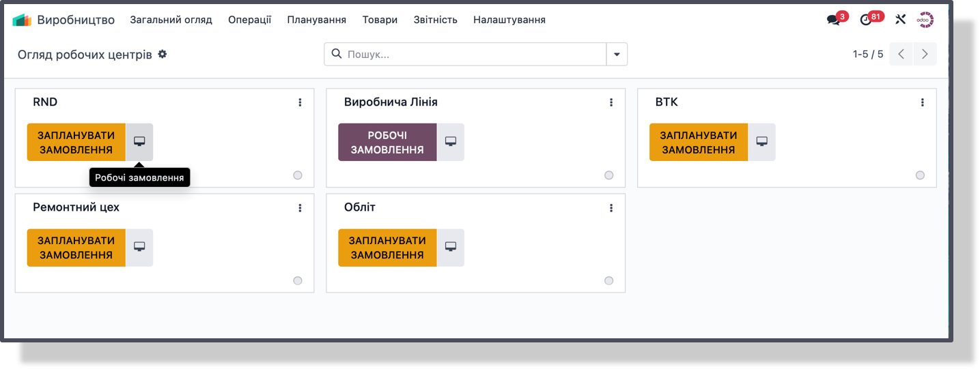Image resolution: width=980 pixels, height=369 pixels.
Task: Open the monitor icon on RND card
Action: [x=139, y=142]
